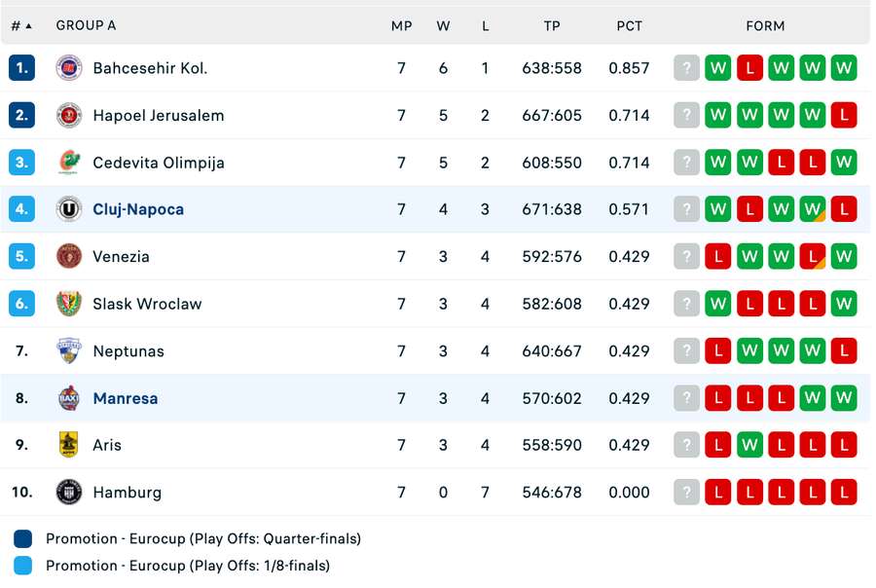
Task: Sort table by the MP column header
Action: coord(402,25)
